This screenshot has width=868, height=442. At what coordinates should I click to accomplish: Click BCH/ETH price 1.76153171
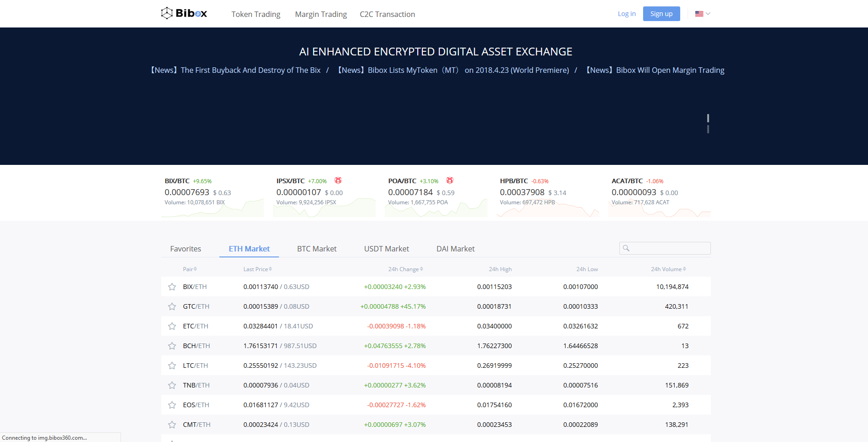(261, 346)
